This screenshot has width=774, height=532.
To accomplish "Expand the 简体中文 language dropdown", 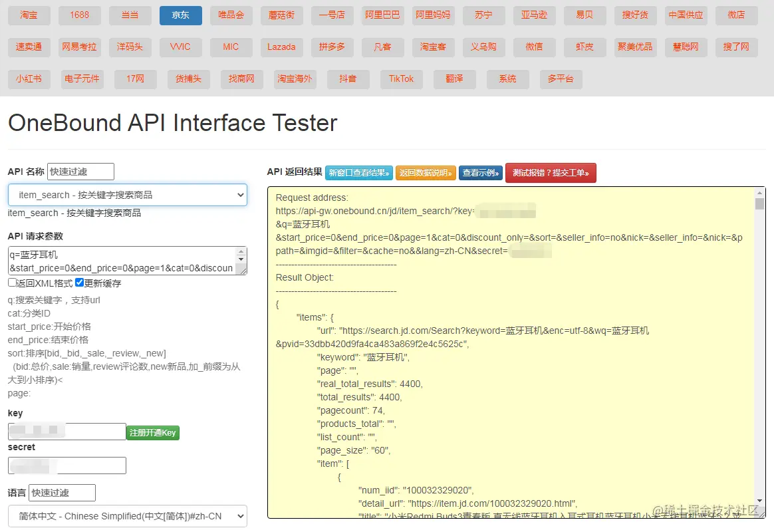I will (x=127, y=516).
